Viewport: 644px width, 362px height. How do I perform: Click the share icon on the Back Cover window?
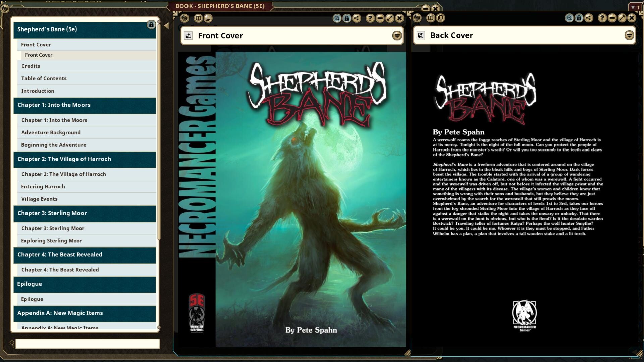click(x=588, y=18)
